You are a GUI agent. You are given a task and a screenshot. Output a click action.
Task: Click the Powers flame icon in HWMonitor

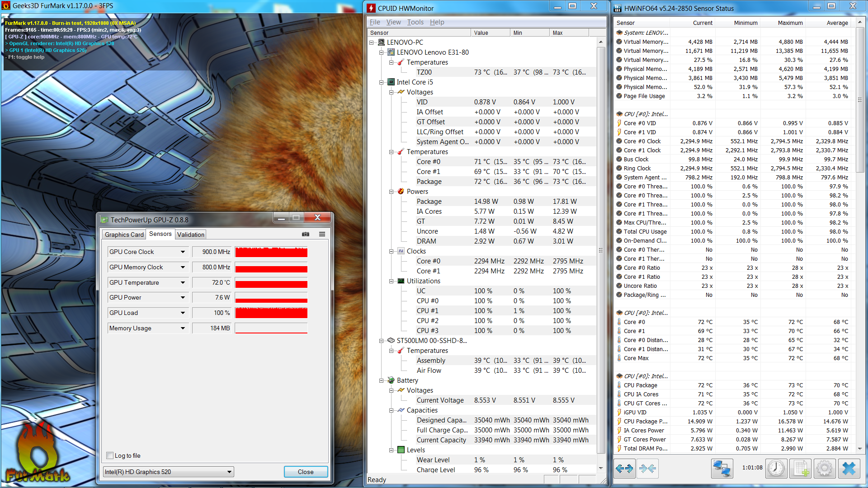(x=401, y=192)
